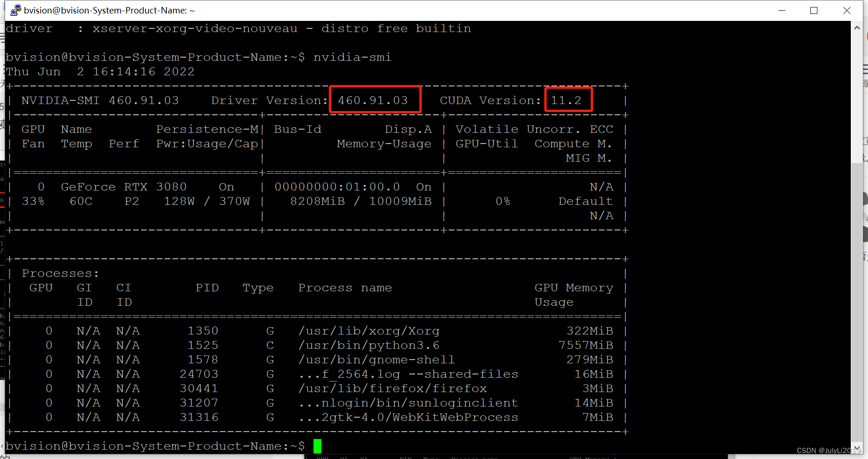The image size is (868, 459).
Task: Click the 7557MiB memory usage value
Action: point(586,345)
